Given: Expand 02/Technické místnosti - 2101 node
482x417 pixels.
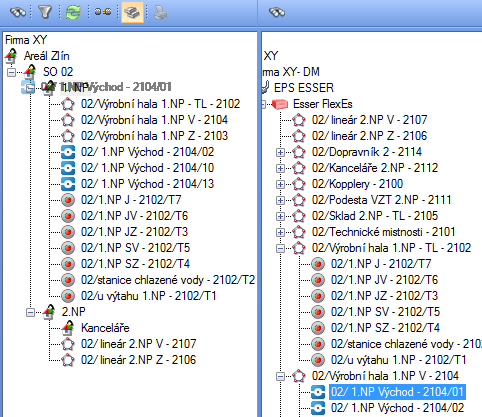Looking at the screenshot, I should click(x=280, y=232).
